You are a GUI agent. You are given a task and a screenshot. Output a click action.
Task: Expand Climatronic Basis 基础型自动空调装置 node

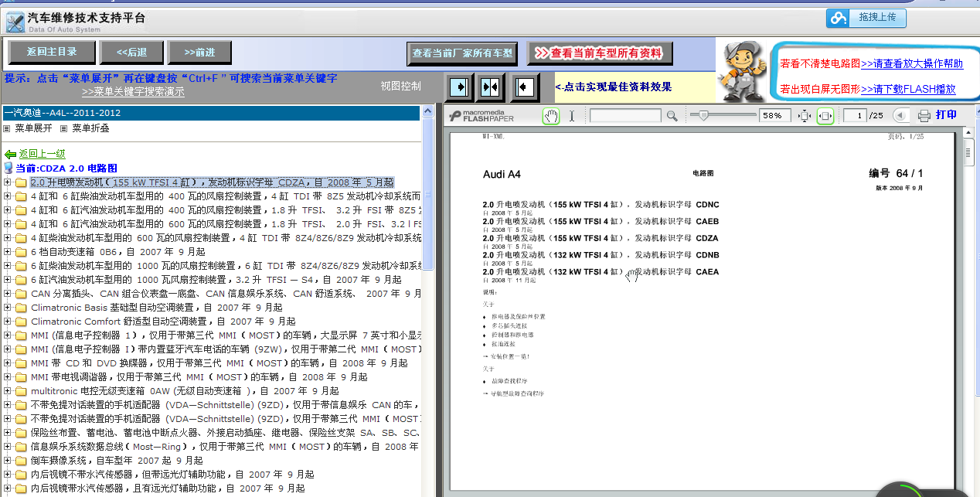8,308
